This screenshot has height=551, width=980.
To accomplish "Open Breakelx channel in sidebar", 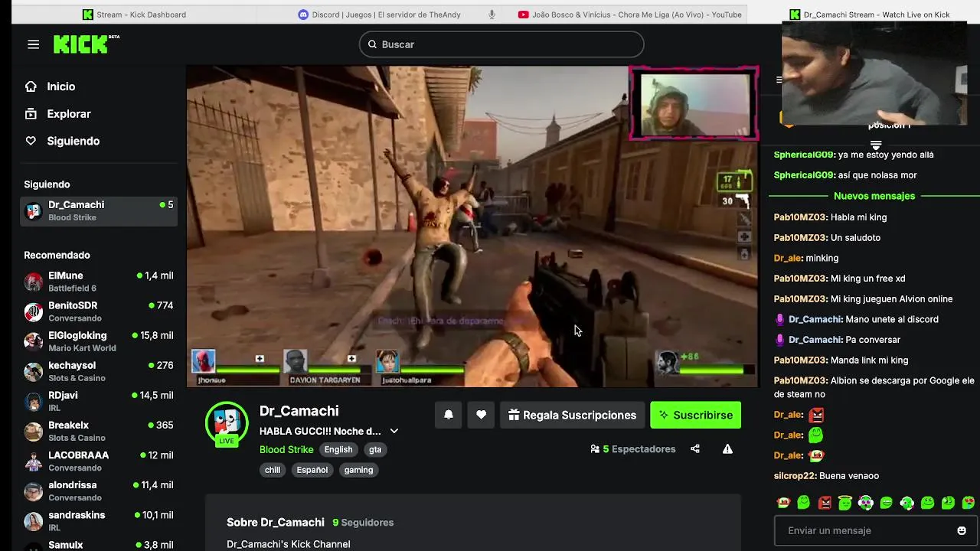I will [99, 431].
